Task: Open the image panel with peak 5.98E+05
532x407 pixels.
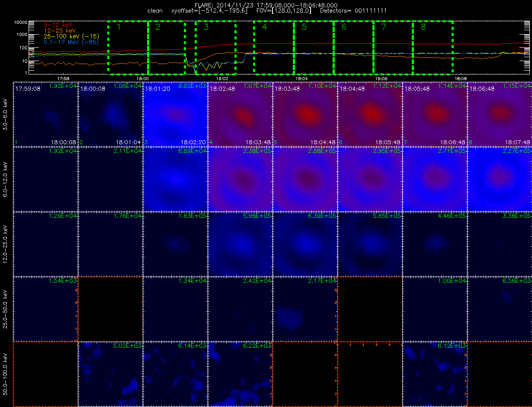Action: (240, 243)
